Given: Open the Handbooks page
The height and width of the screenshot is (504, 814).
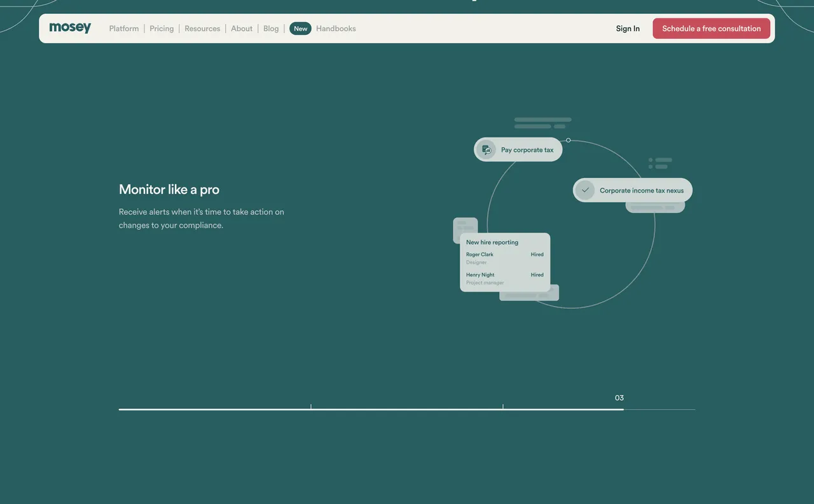Looking at the screenshot, I should 336,27.
